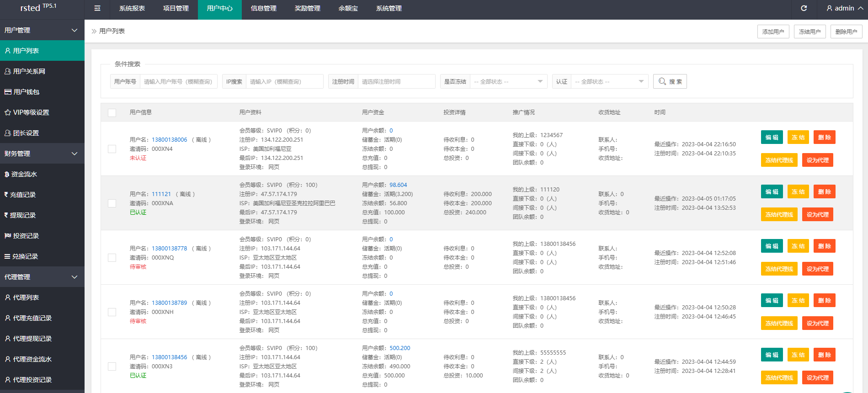Open username link 13800138778
Image resolution: width=868 pixels, height=393 pixels.
click(169, 249)
